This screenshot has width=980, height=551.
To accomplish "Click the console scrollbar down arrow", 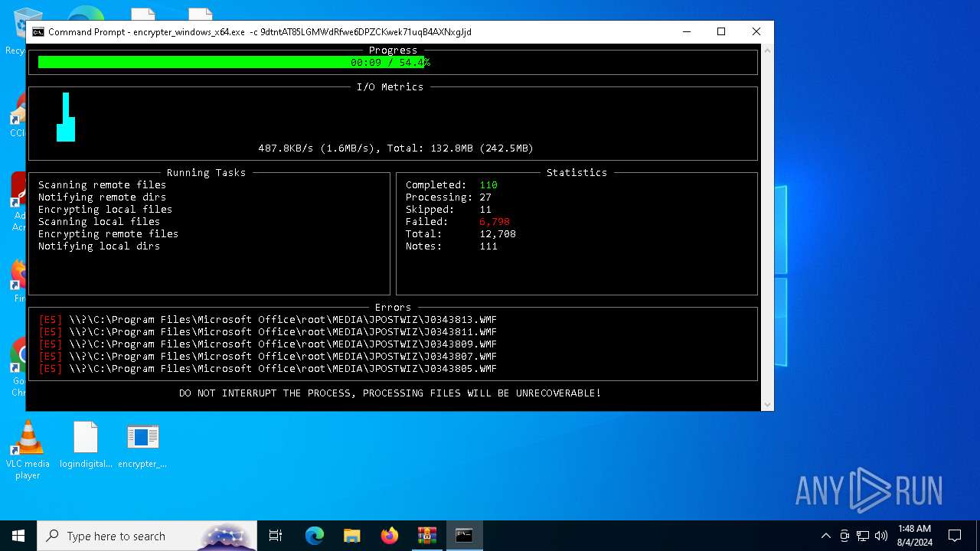I will (768, 405).
